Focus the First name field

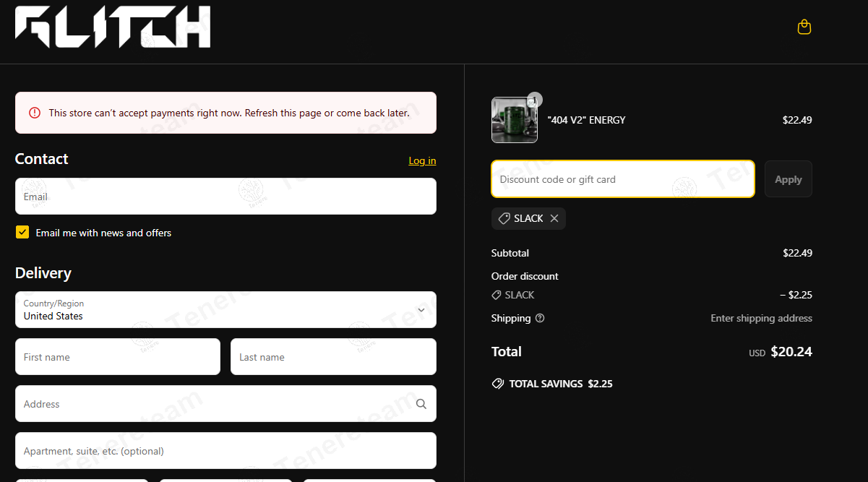click(x=118, y=357)
